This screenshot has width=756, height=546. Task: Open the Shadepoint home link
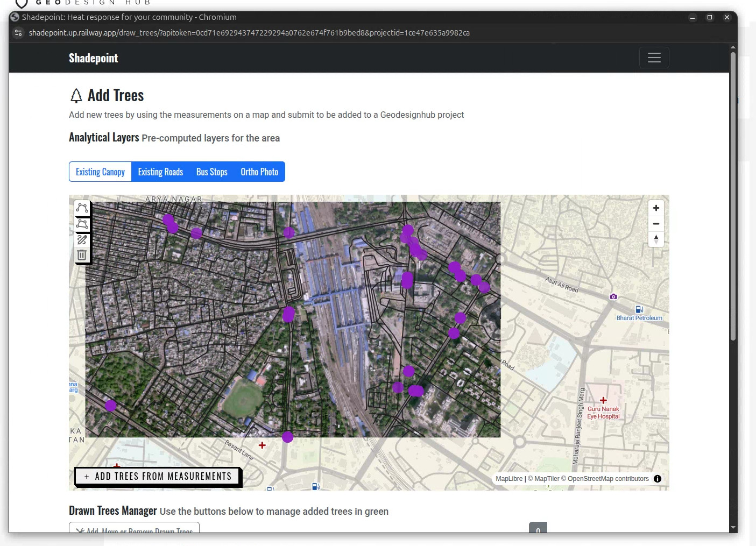click(x=93, y=58)
